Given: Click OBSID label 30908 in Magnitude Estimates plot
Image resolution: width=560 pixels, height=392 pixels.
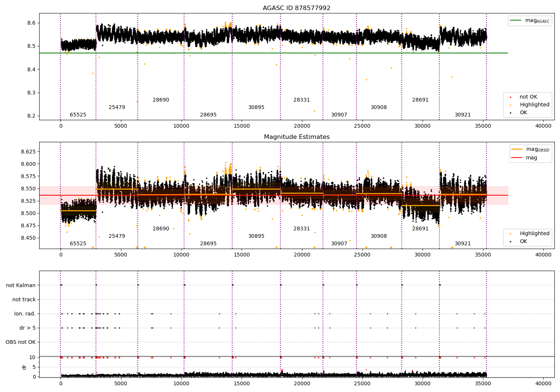Looking at the screenshot, I should click(379, 236).
